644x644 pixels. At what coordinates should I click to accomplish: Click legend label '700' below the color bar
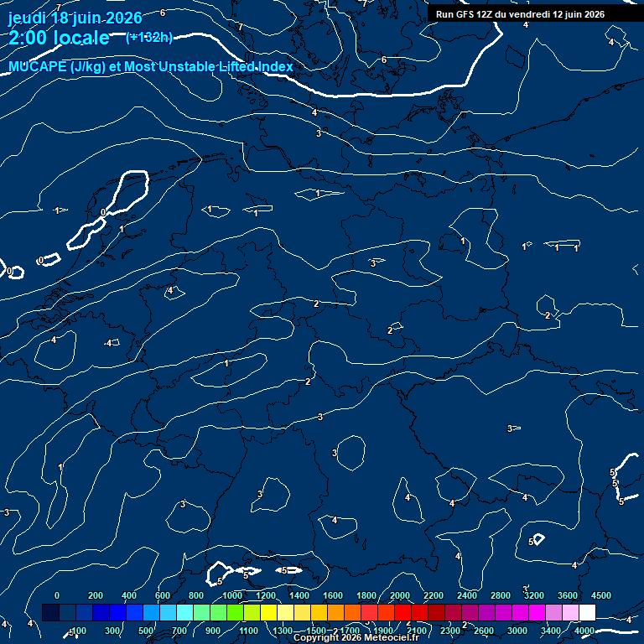pyautogui.click(x=179, y=631)
